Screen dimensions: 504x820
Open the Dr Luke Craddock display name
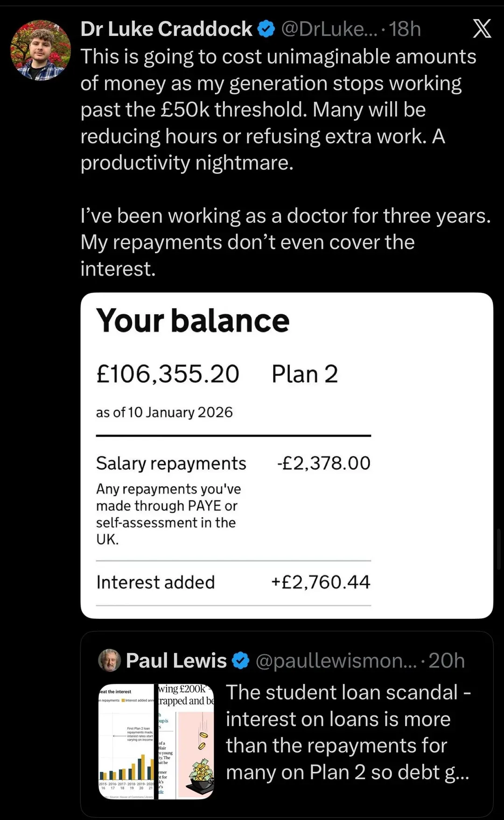coord(166,29)
